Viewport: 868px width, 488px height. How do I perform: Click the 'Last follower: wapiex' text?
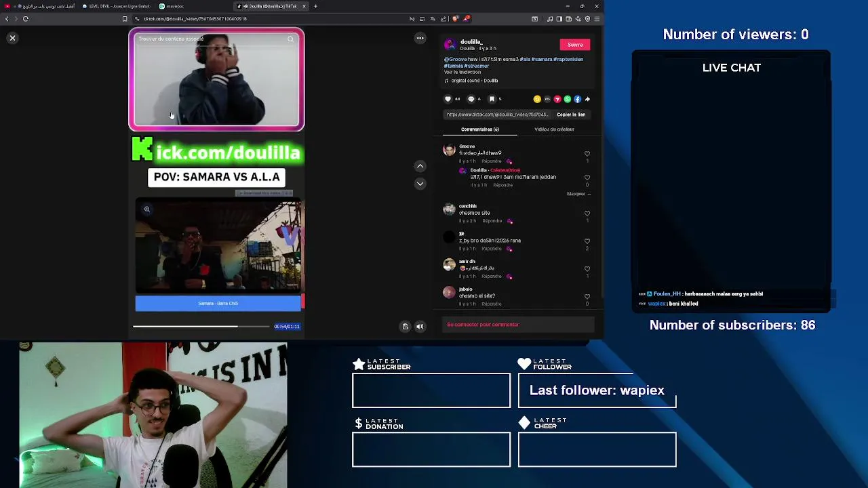[597, 390]
